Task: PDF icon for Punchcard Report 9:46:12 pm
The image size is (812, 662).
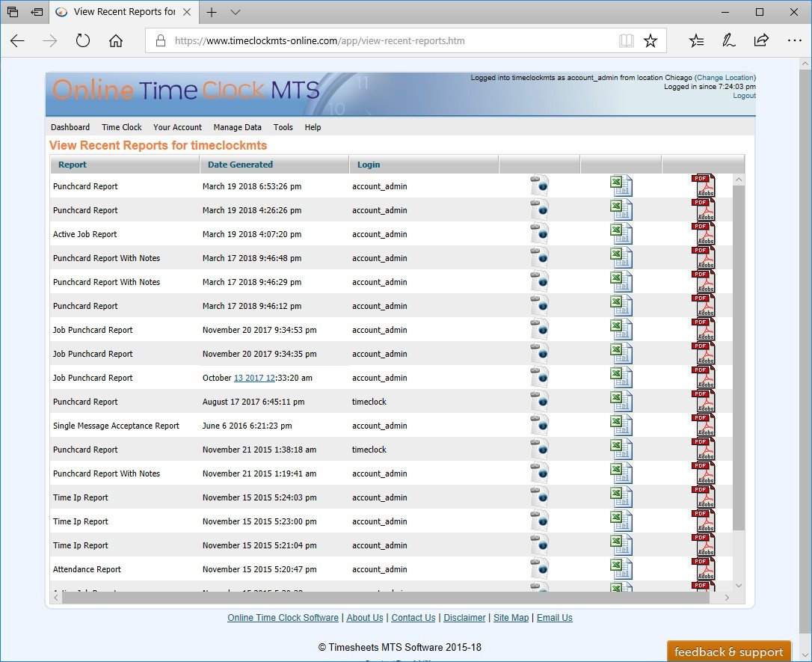Action: tap(703, 305)
